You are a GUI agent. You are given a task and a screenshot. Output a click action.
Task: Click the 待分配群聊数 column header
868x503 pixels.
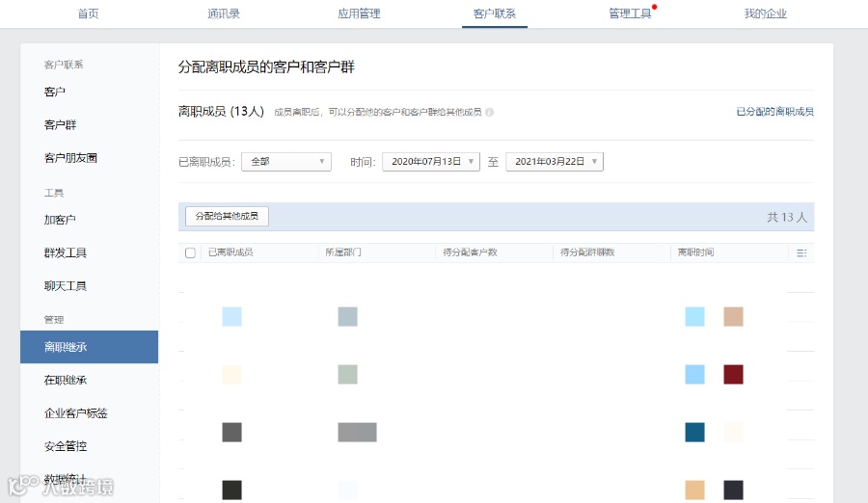(x=587, y=252)
